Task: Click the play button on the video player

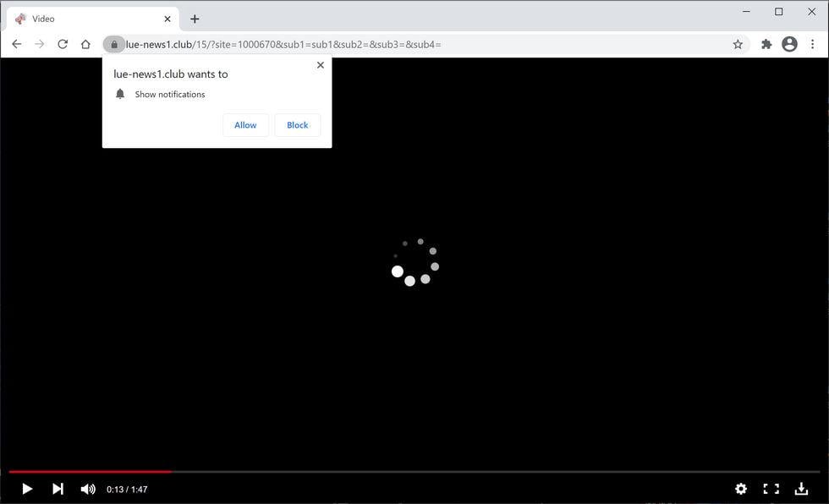Action: point(26,488)
